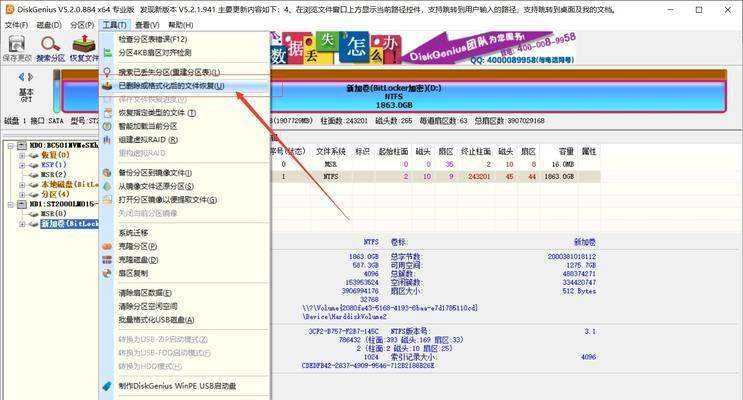Click the MSR partition row in table

click(x=435, y=164)
